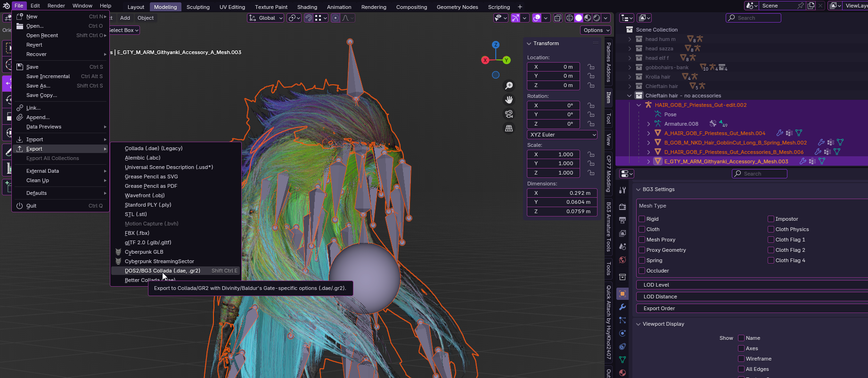Enable the Rigid mesh type checkbox
The image size is (868, 378).
[642, 219]
